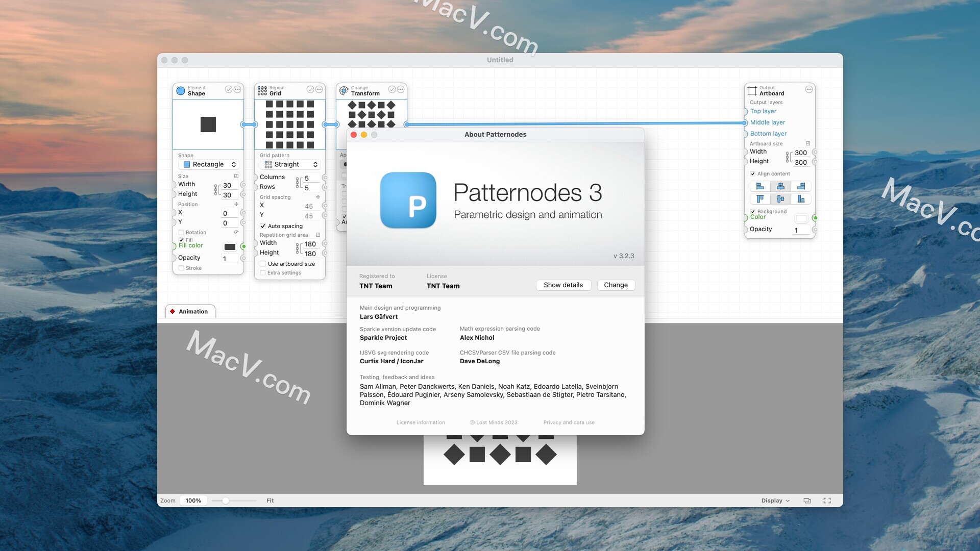Open the Transform node's ellipsis options menu

401,89
